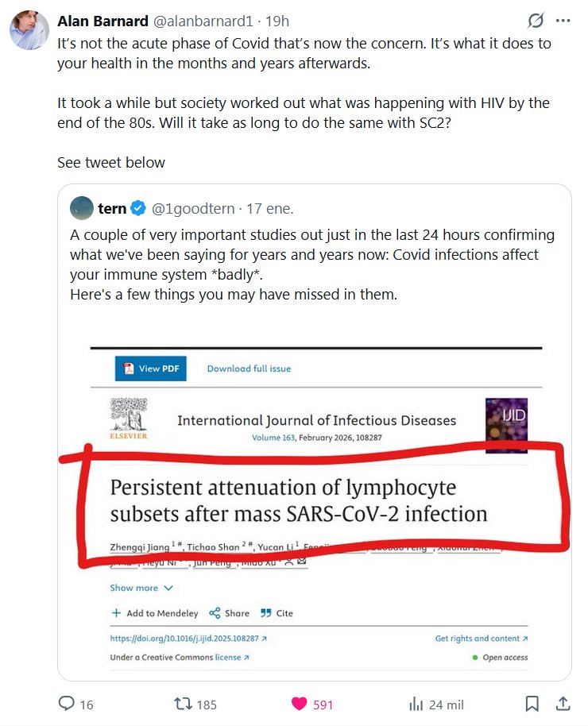Open tern's small profile avatar
The height and width of the screenshot is (726, 588).
point(81,208)
